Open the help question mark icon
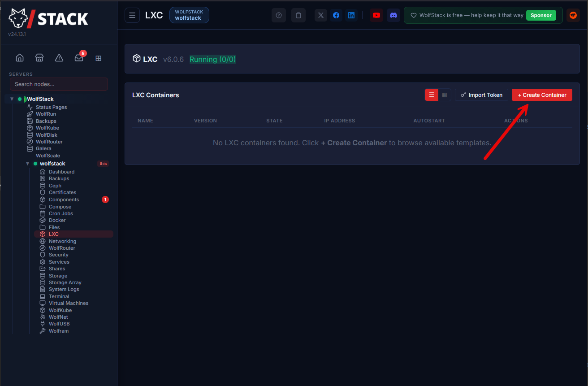The width and height of the screenshot is (588, 386). click(279, 15)
